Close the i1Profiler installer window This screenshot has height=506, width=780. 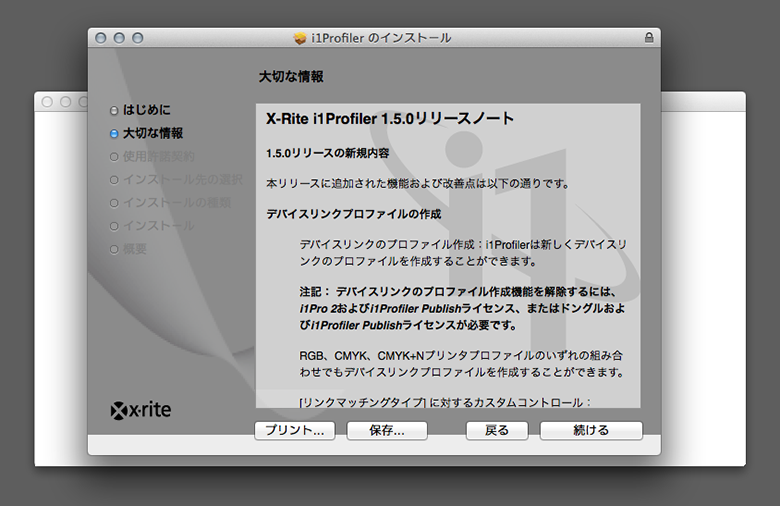pos(100,38)
